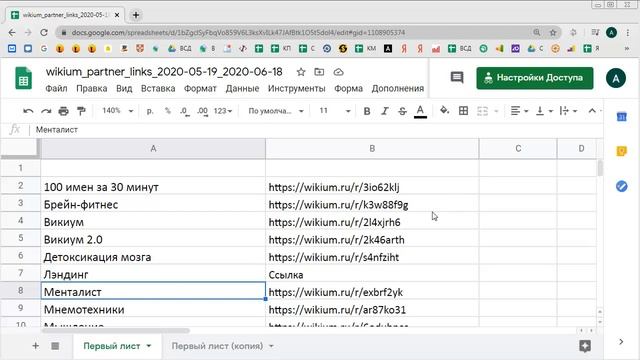Click the vertical scrollbar thumb

click(600, 168)
